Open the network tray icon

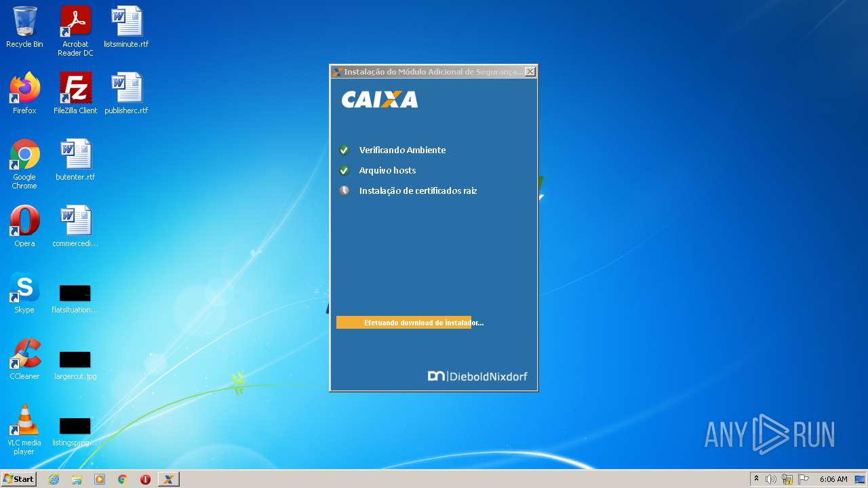[787, 479]
